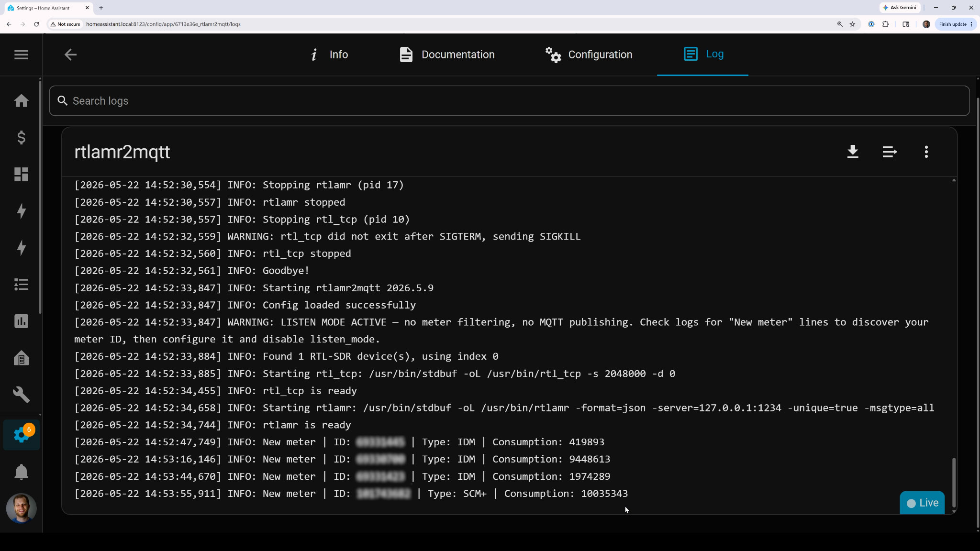Click the New meter line with Consumption 419893

pyautogui.click(x=339, y=442)
